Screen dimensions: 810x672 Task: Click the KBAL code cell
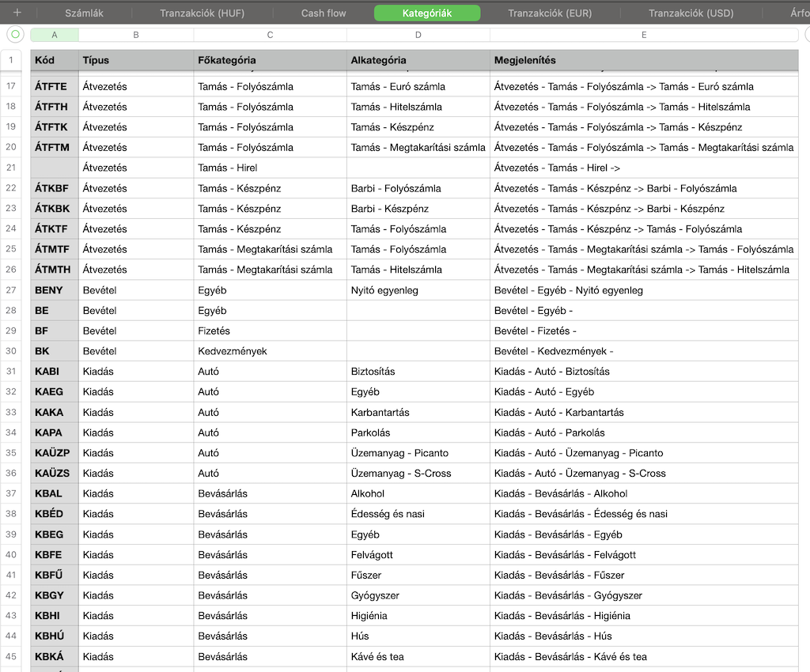pos(55,493)
